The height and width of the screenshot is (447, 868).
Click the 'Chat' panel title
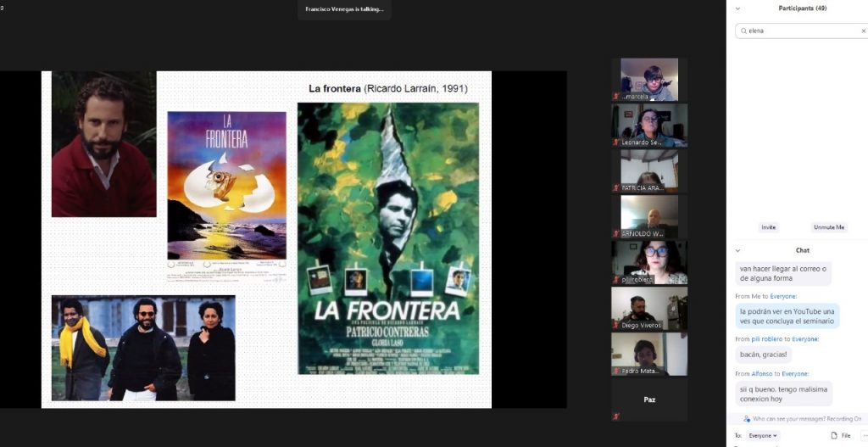[x=803, y=250]
